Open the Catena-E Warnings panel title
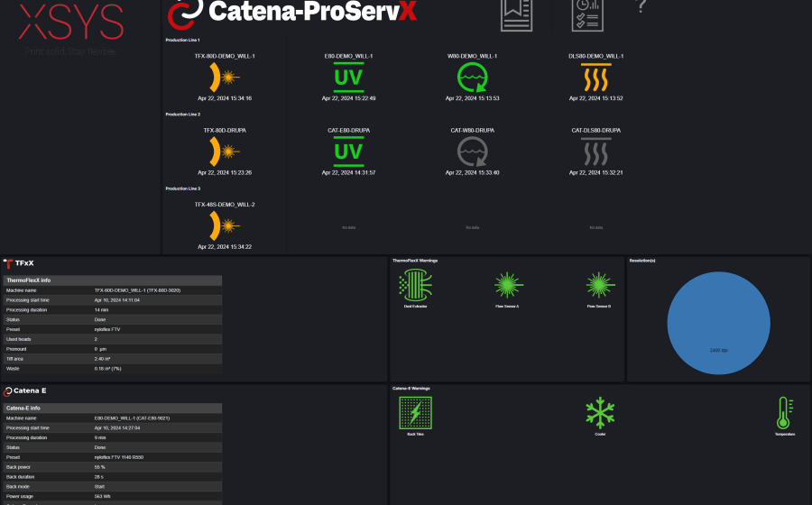 [411, 389]
